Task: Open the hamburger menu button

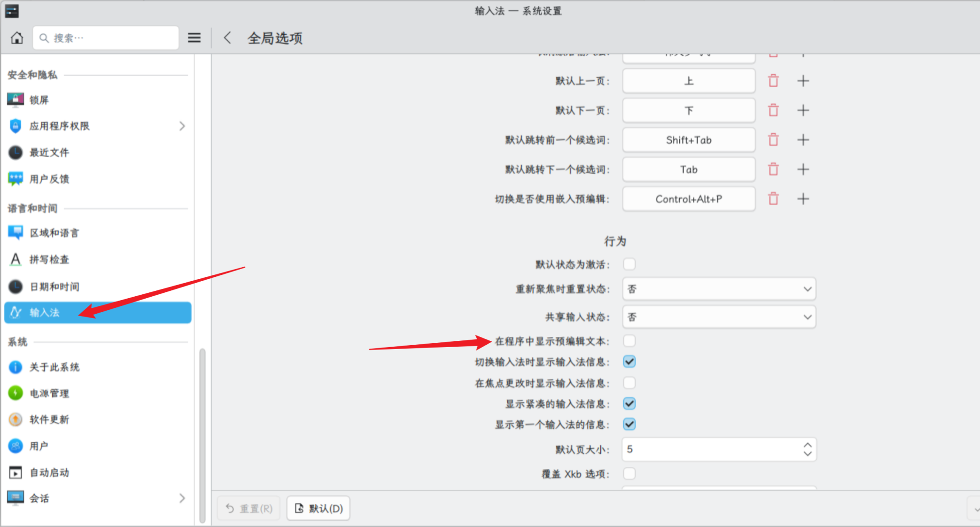Action: click(x=194, y=38)
